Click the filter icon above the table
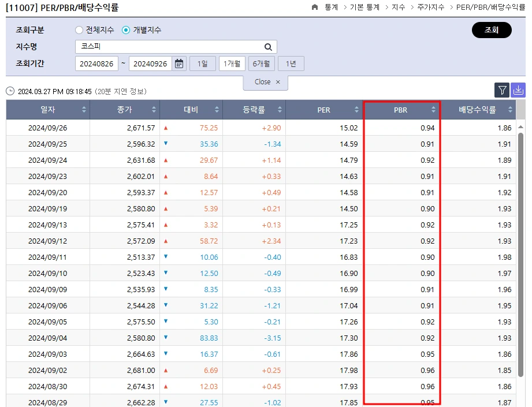The image size is (532, 407). [501, 91]
